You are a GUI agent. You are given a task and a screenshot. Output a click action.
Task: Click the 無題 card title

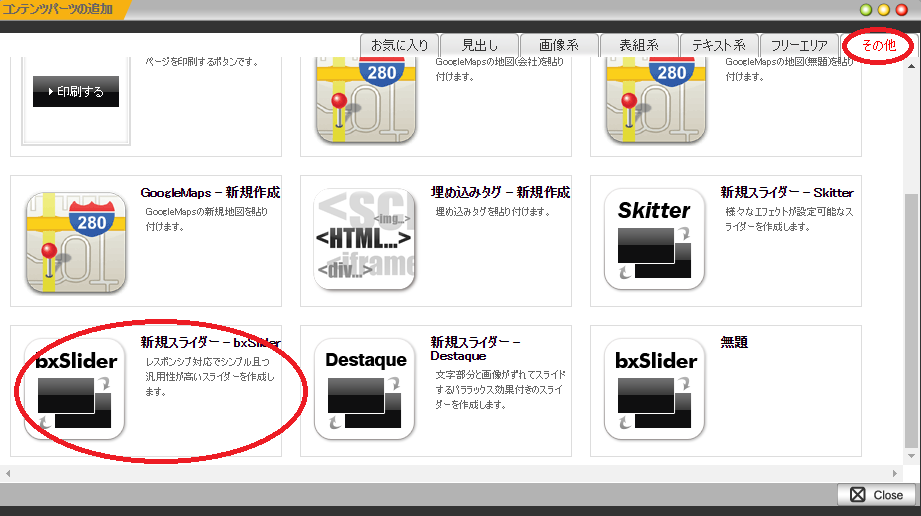[734, 342]
